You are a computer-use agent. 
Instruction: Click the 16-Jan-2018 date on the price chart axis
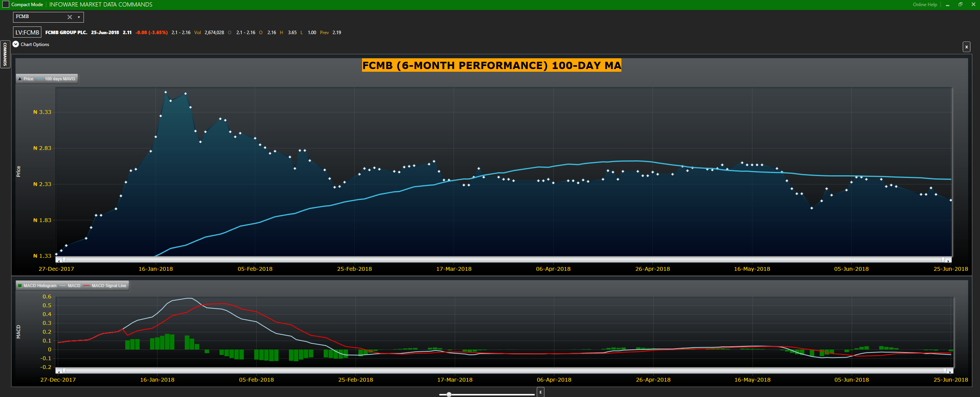coord(156,269)
